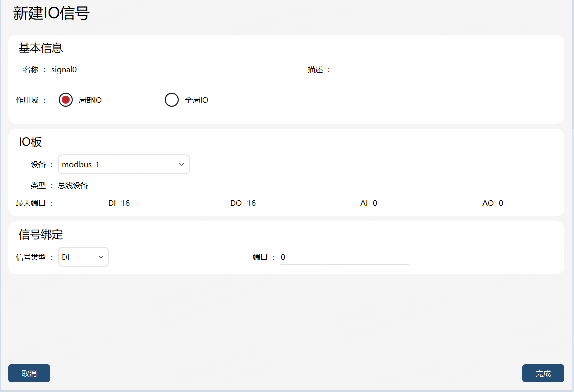Click the AO 0 max port value
Screen dimensions: 574x392
point(493,203)
